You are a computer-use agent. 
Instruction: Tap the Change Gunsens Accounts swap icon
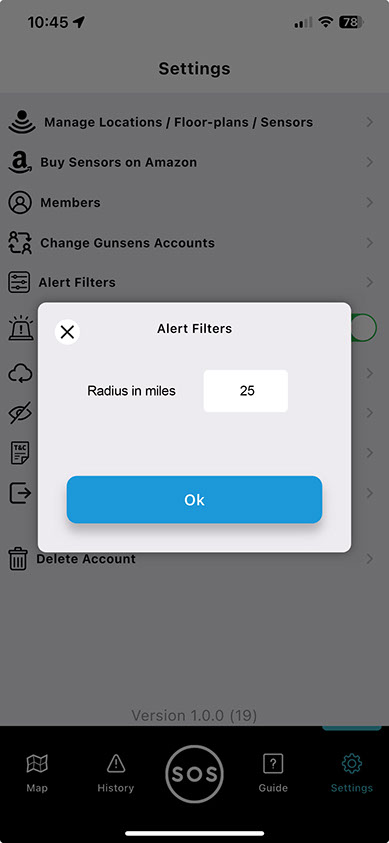point(20,242)
